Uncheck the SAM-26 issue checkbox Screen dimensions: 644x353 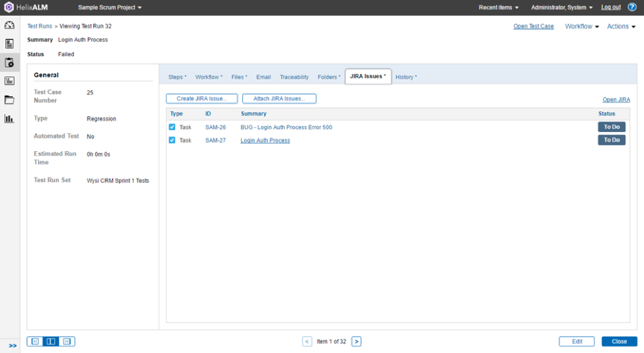pyautogui.click(x=172, y=127)
